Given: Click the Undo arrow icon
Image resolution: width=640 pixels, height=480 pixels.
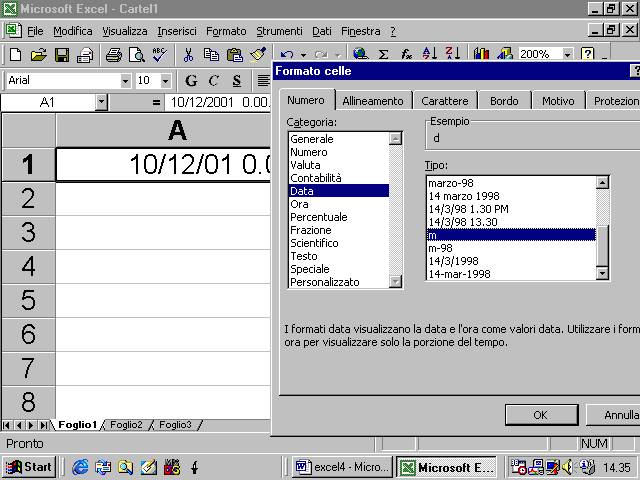Looking at the screenshot, I should point(287,55).
